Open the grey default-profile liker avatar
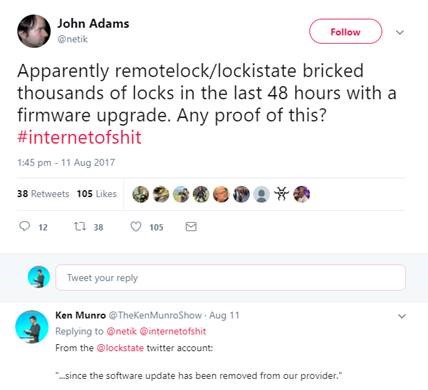 pos(262,194)
